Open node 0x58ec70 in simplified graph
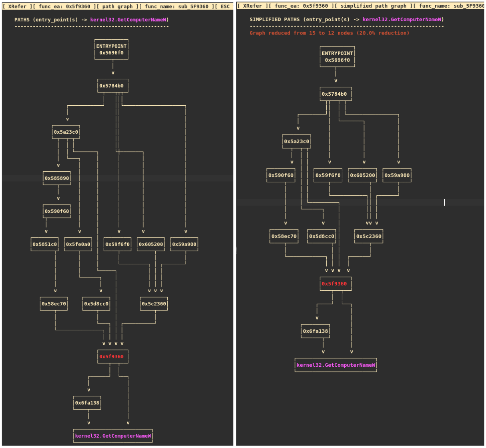Screen dimensions: 486x448 pyautogui.click(x=284, y=236)
